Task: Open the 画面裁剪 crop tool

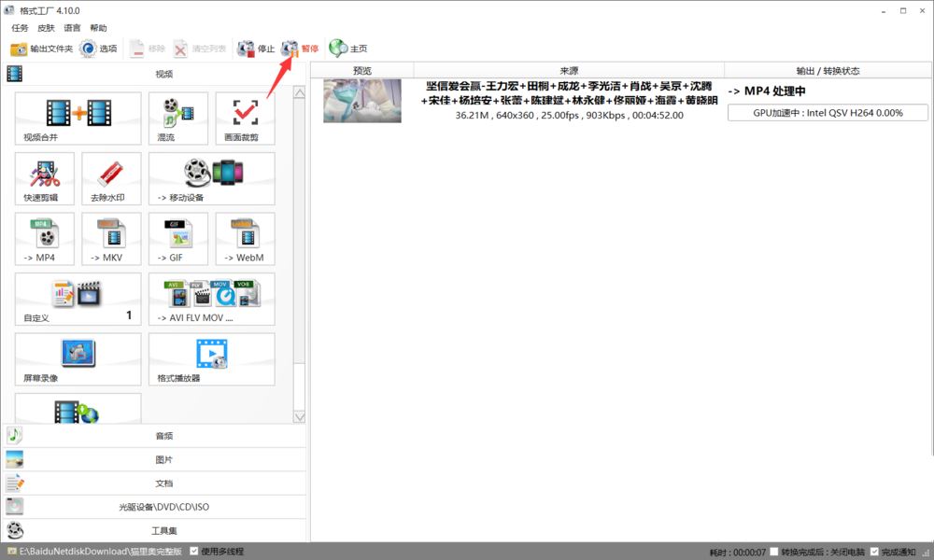Action: tap(246, 119)
